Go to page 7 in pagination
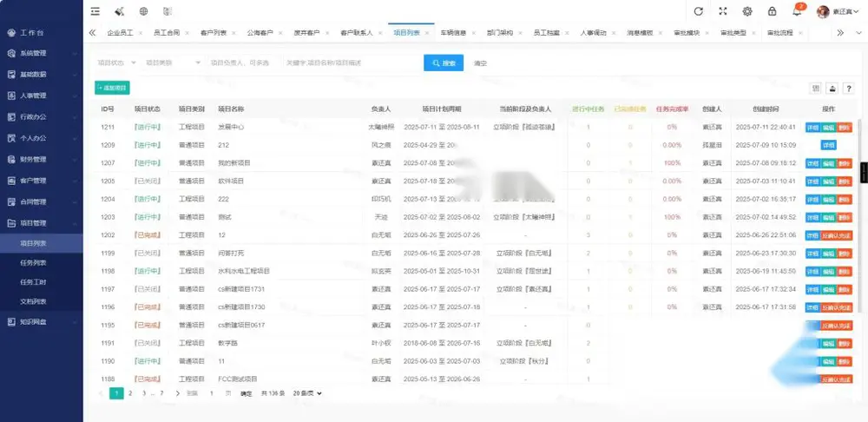 click(x=161, y=393)
